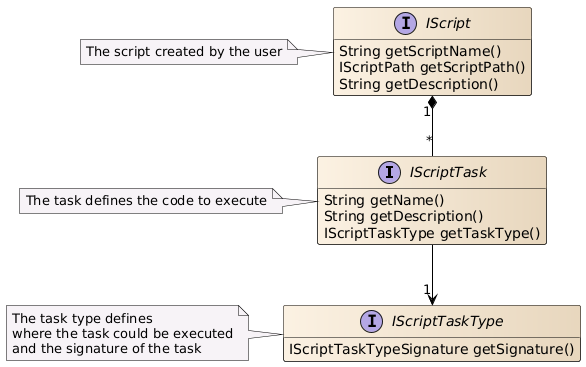This screenshot has height=367, width=586.
Task: Click the arrowhead pointing to IScriptTaskType
Action: [x=432, y=299]
